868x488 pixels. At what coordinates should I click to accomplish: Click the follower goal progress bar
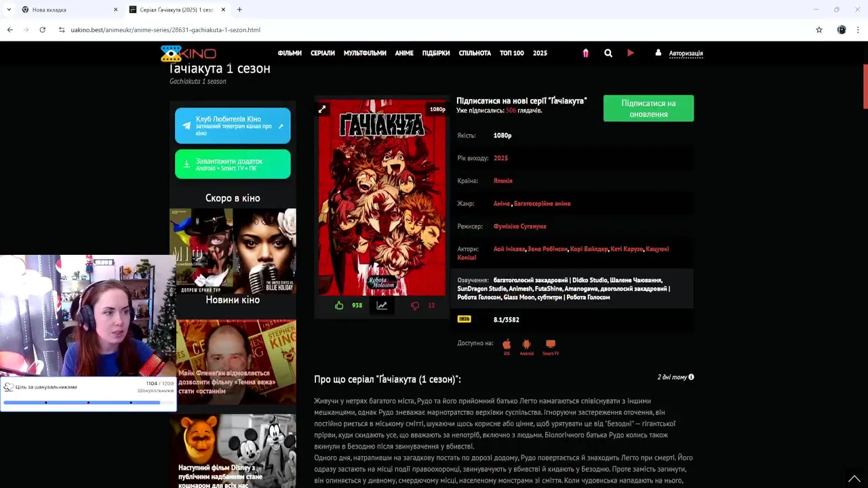(x=88, y=403)
